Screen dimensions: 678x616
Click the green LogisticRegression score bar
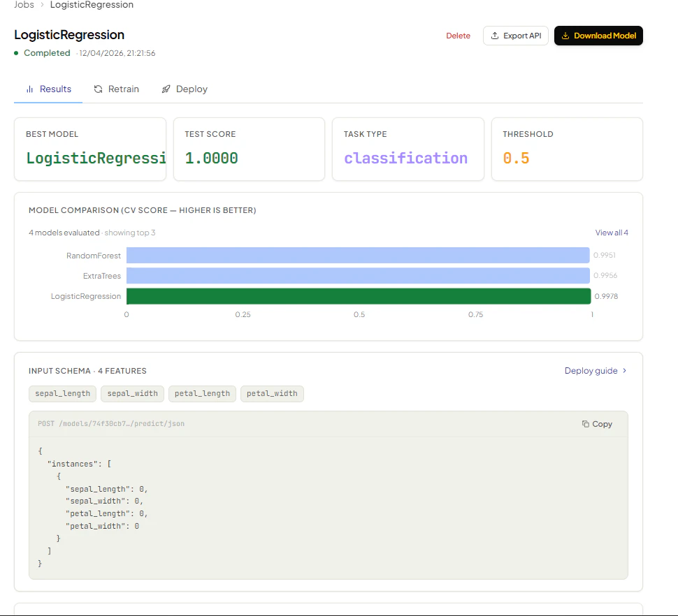pyautogui.click(x=359, y=296)
